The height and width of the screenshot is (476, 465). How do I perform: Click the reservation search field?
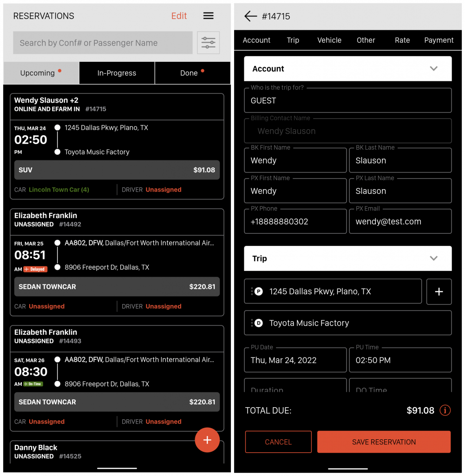coord(102,43)
